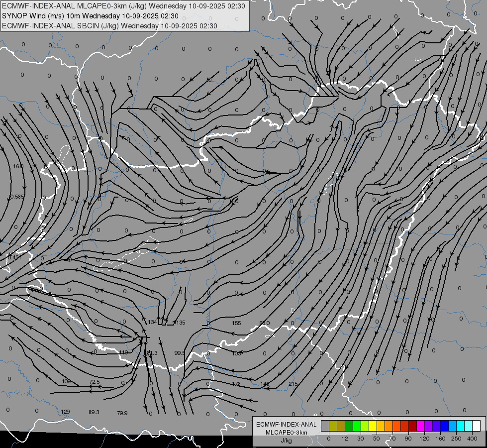
Task: Click the map value 16.0
Action: [18, 166]
